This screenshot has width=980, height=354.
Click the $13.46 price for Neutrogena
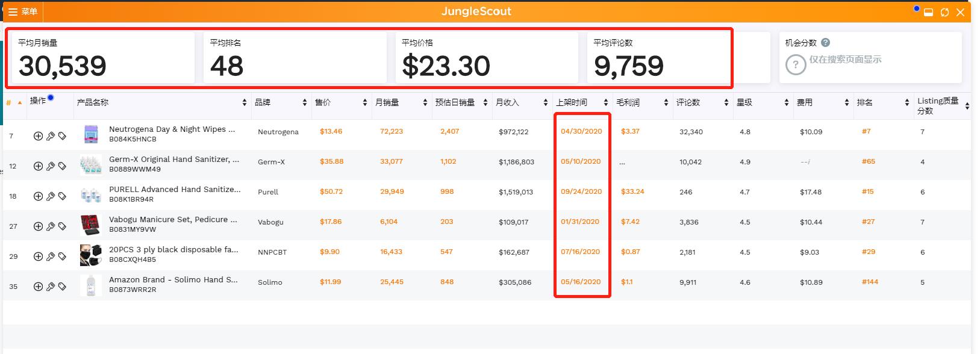click(331, 131)
